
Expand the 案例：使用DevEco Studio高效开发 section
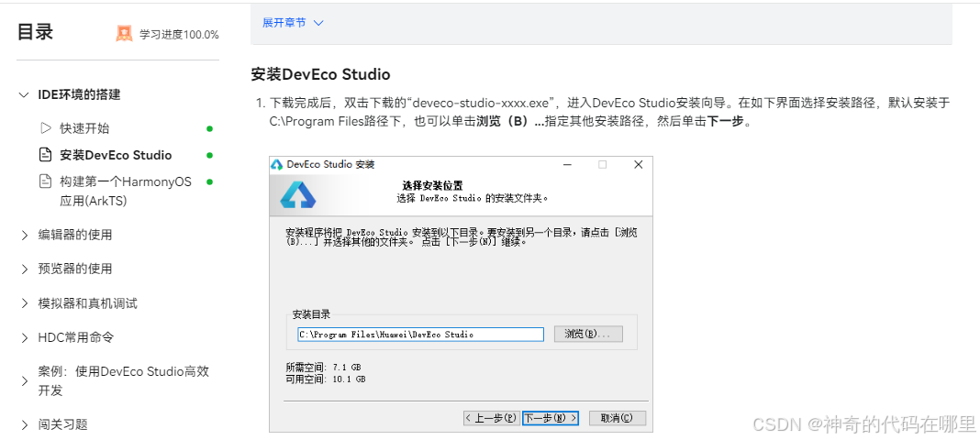pos(25,380)
